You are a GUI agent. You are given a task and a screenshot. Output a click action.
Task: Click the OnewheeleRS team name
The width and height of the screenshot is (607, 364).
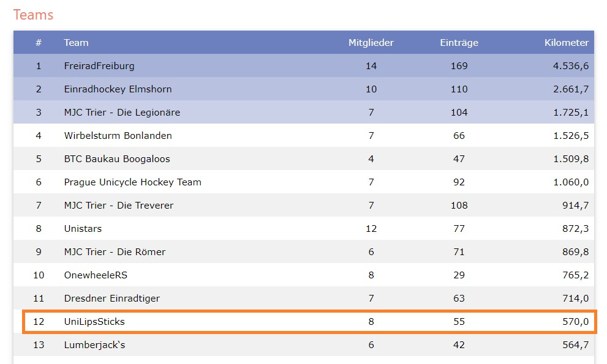(96, 275)
